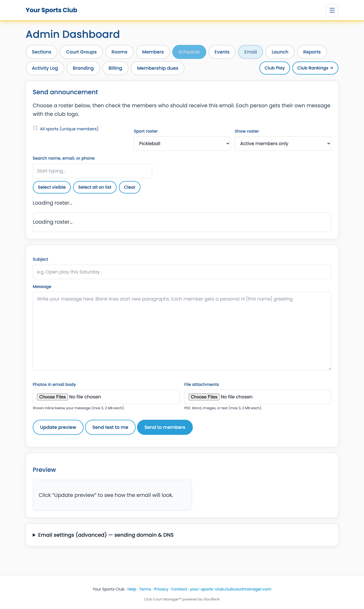Screen dimensions: 364x609
Task: Click "PDF, Word, images, or text" hint
Action: tap(223, 408)
